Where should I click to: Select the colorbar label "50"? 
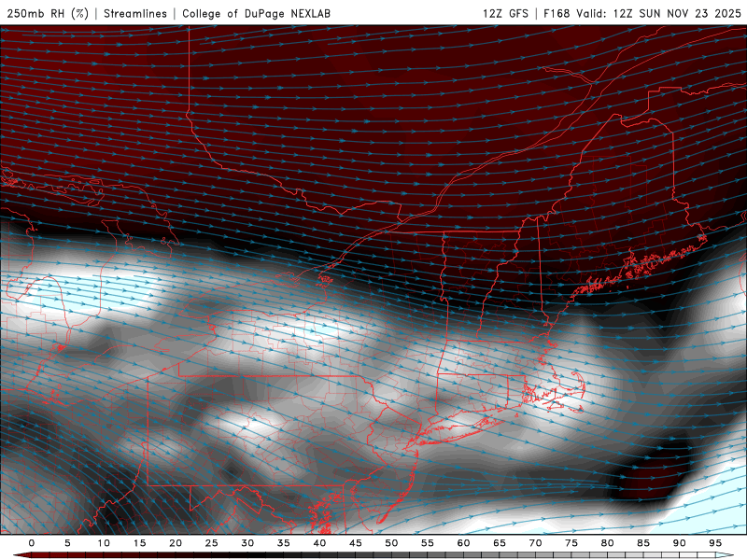391,543
